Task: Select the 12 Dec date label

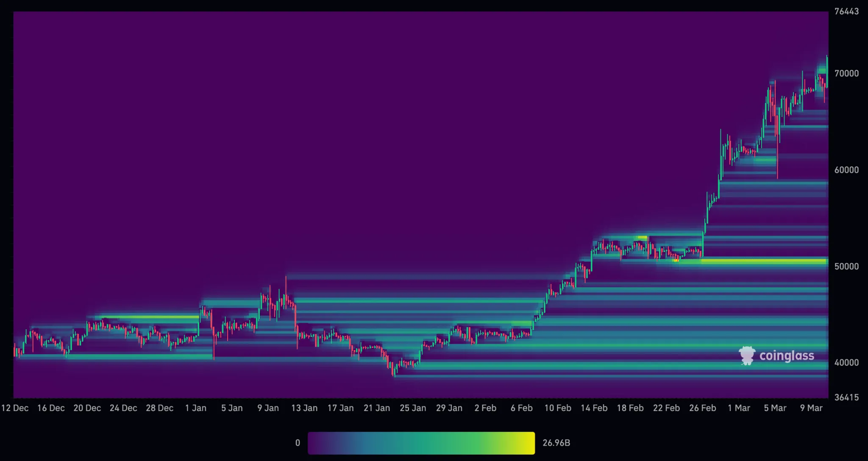Action: 15,408
